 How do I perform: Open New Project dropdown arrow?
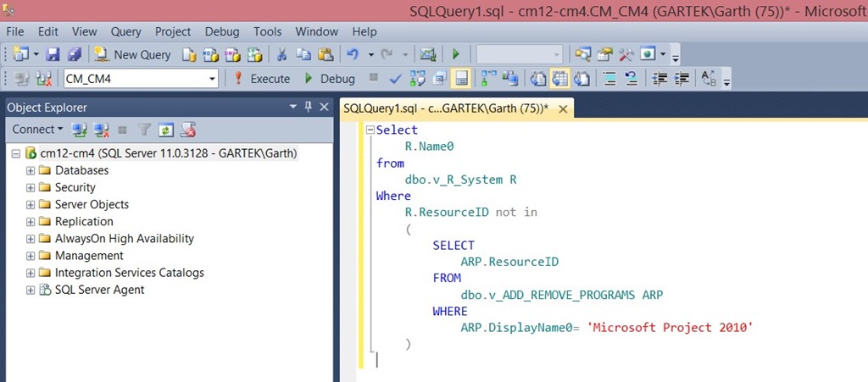pos(36,55)
